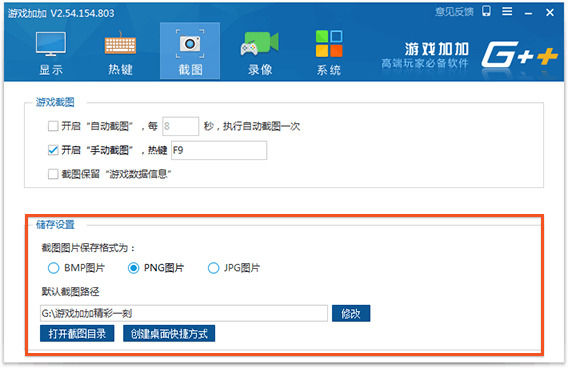Click 创建桌面快捷方式 button
Viewport: 568px width, 368px height.
(169, 333)
